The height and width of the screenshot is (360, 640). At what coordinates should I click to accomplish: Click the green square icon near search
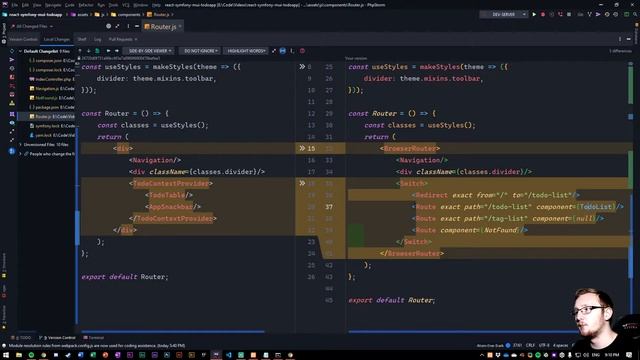pyautogui.click(x=627, y=14)
